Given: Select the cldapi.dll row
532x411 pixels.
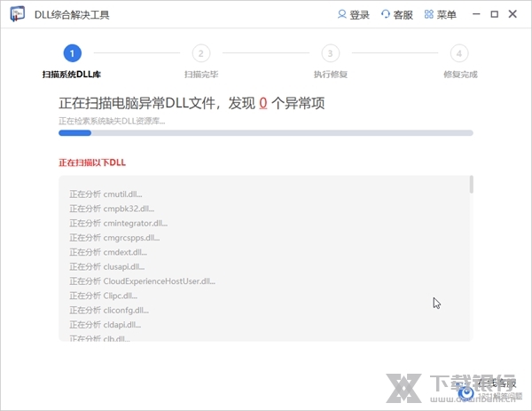Looking at the screenshot, I should [105, 325].
